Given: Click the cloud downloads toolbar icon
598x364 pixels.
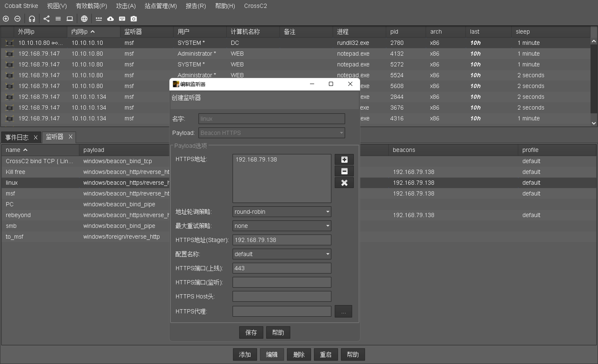Looking at the screenshot, I should [110, 19].
